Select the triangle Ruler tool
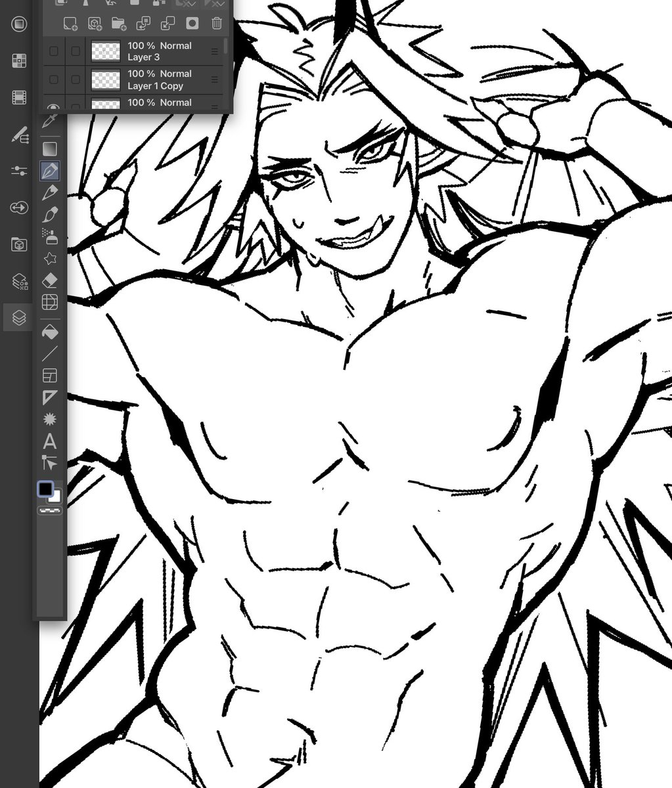The image size is (672, 788). point(50,397)
